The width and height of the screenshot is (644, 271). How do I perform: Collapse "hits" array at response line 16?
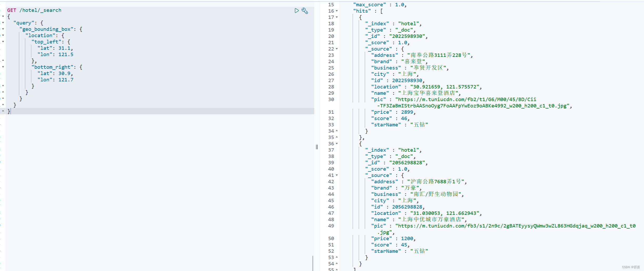coord(337,11)
